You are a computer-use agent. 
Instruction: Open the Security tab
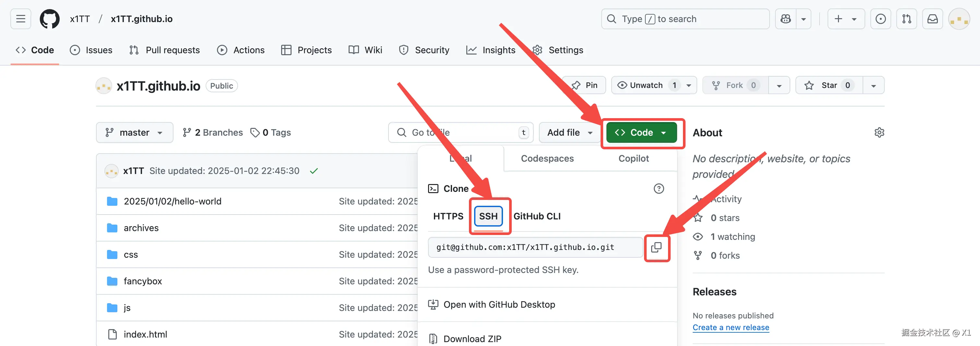pyautogui.click(x=424, y=50)
